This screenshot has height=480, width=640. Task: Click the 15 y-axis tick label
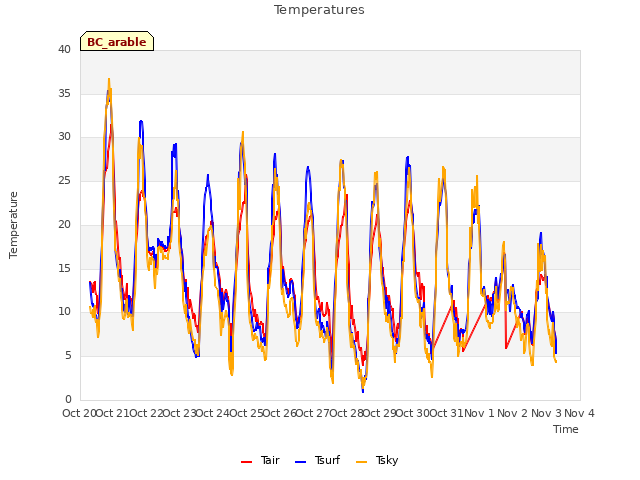click(x=64, y=268)
